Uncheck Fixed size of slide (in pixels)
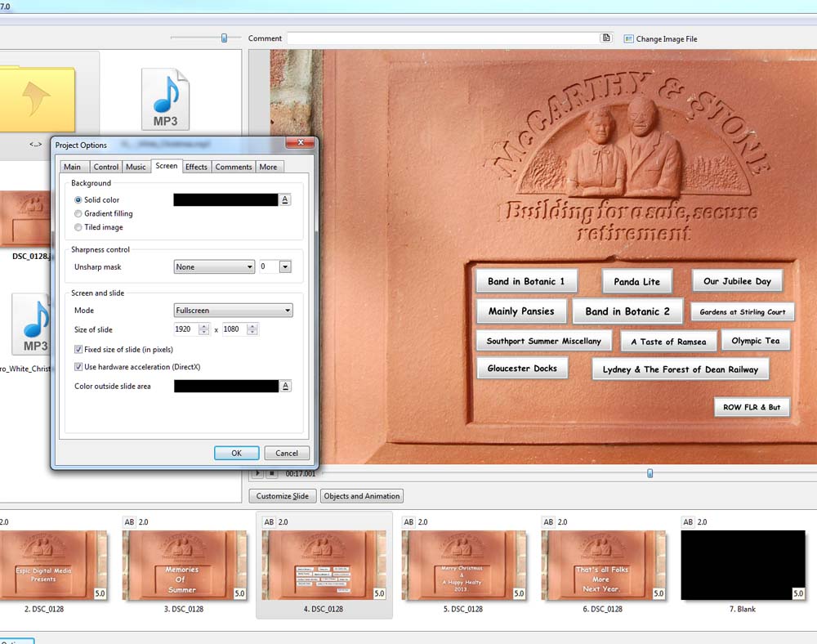 pyautogui.click(x=78, y=349)
